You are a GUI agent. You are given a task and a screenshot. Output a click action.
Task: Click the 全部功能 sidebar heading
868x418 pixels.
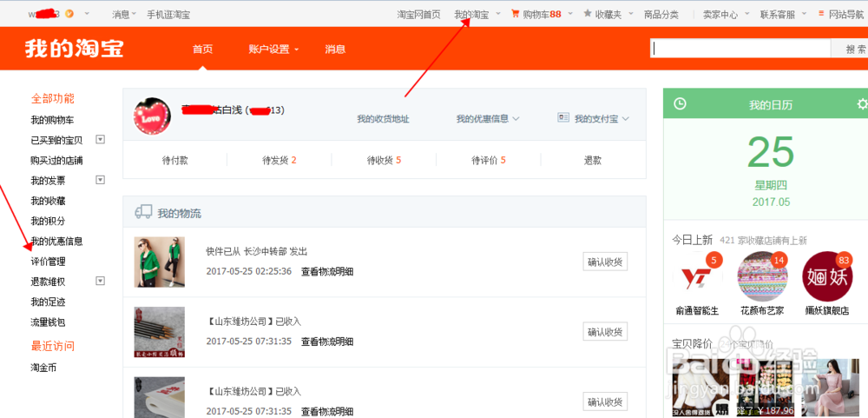(53, 99)
